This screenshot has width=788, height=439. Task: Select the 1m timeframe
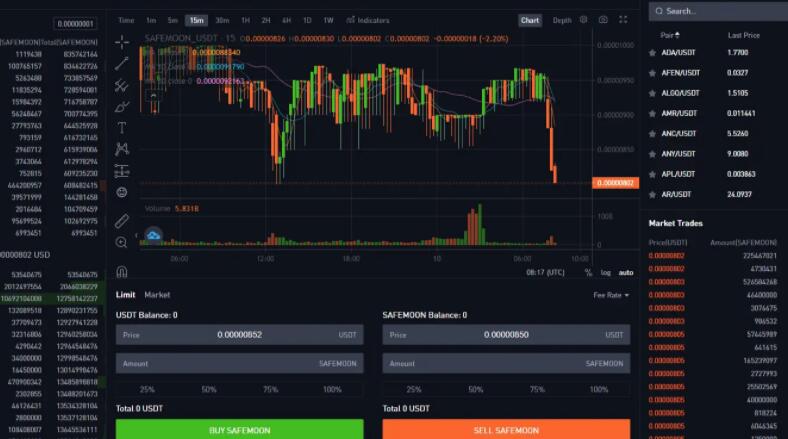coord(151,20)
